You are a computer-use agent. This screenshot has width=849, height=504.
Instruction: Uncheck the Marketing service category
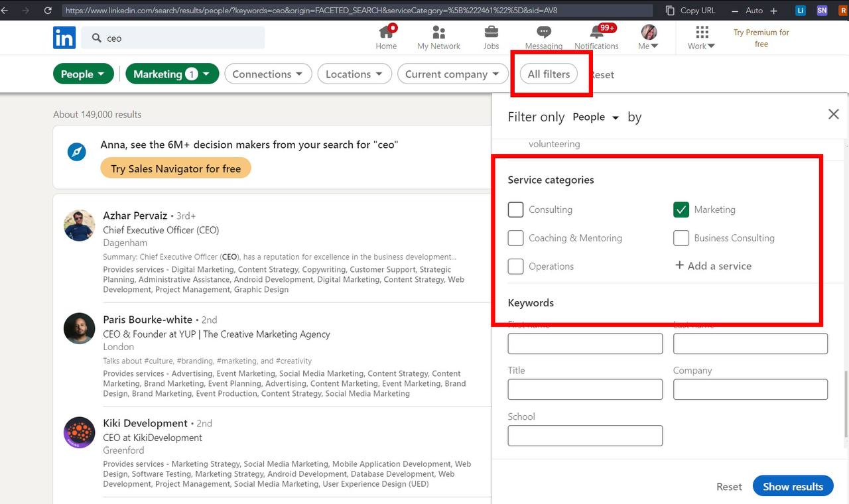[681, 210]
